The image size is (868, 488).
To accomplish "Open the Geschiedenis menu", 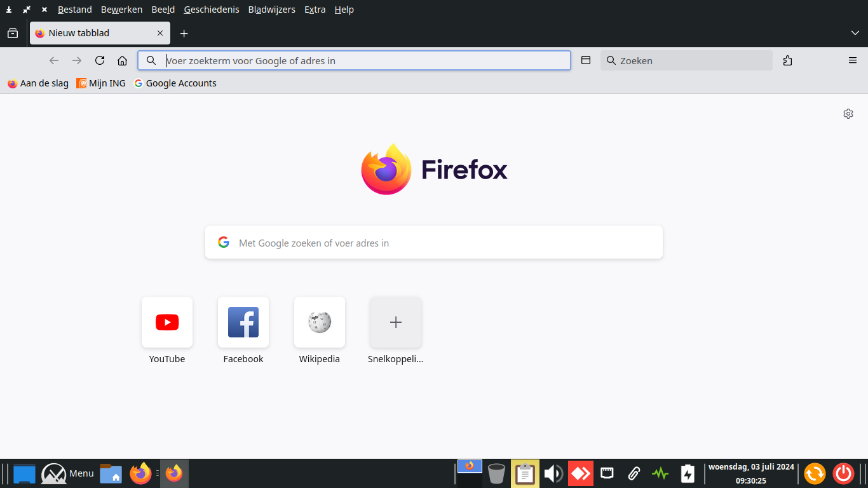I will coord(212,10).
